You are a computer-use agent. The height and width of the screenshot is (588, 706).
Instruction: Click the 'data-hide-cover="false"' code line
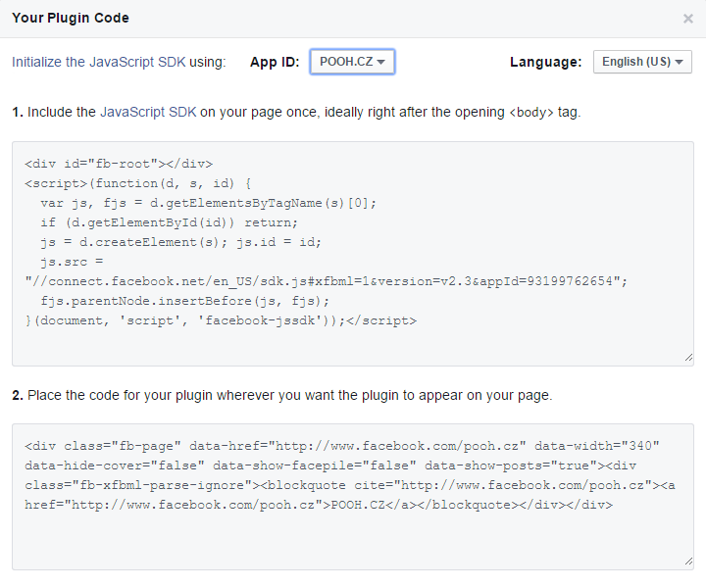coord(330,465)
